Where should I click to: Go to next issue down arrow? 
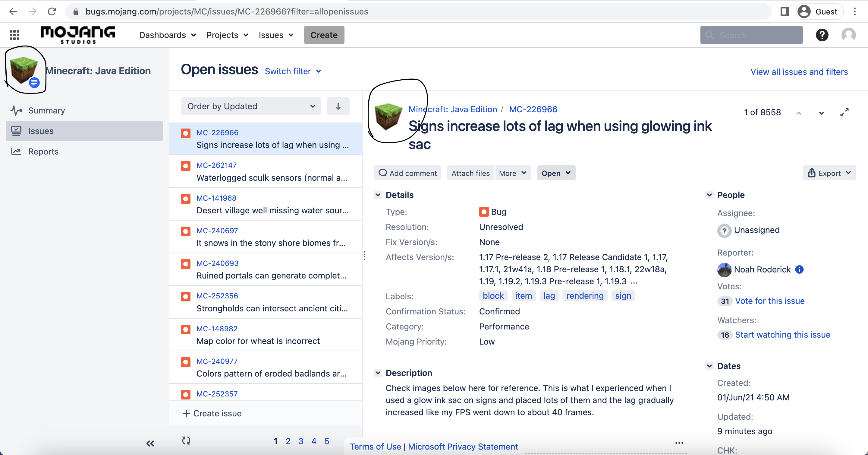click(821, 113)
